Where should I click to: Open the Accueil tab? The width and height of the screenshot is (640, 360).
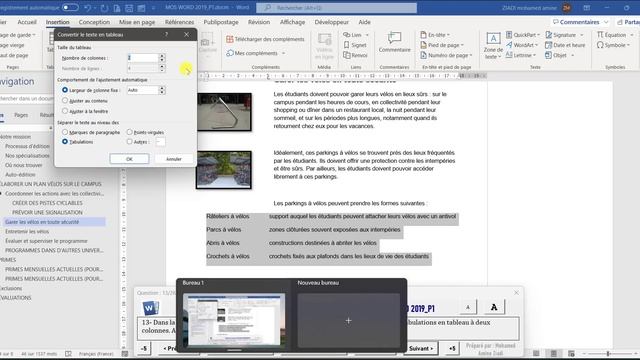[x=27, y=22]
